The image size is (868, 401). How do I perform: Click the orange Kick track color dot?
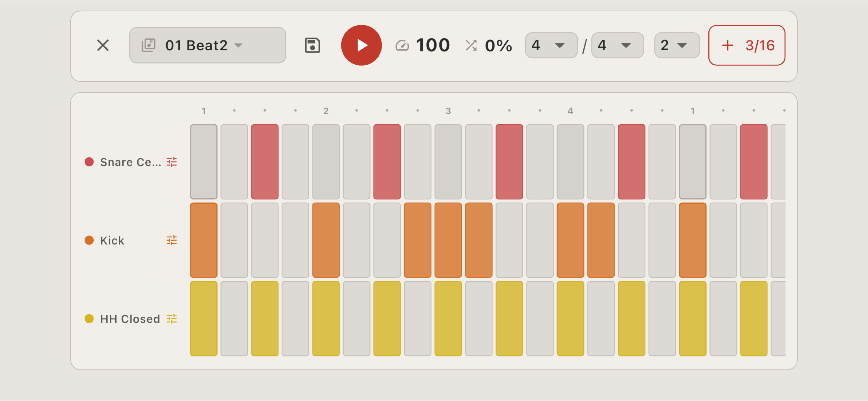(89, 240)
